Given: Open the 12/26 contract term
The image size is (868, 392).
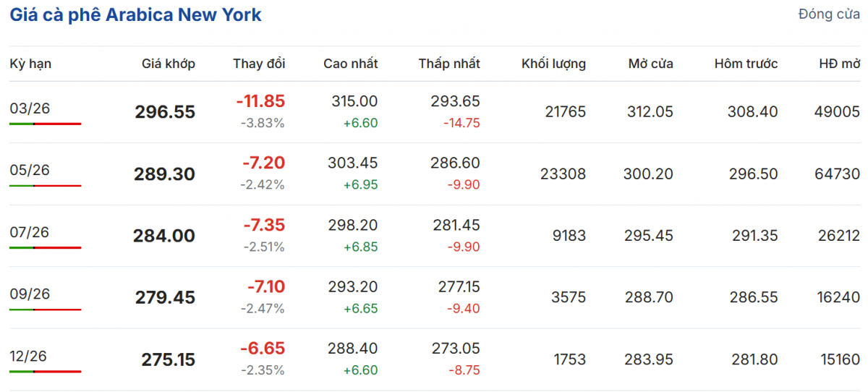Looking at the screenshot, I should point(30,356).
